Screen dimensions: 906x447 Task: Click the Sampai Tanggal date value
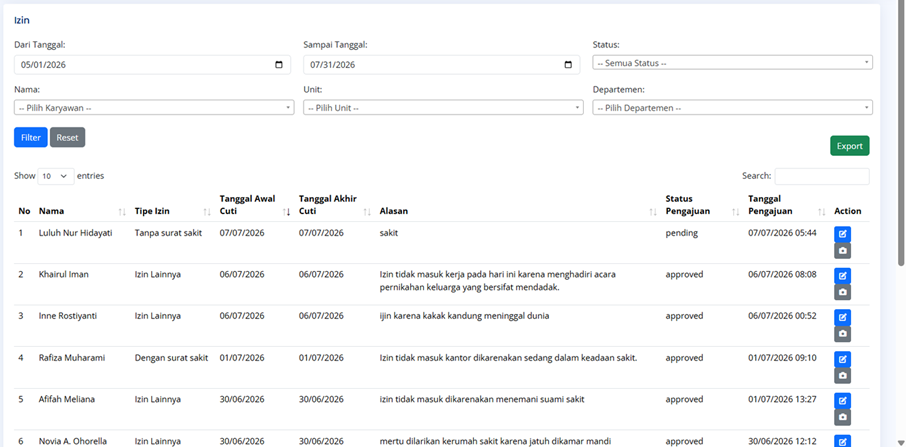332,65
